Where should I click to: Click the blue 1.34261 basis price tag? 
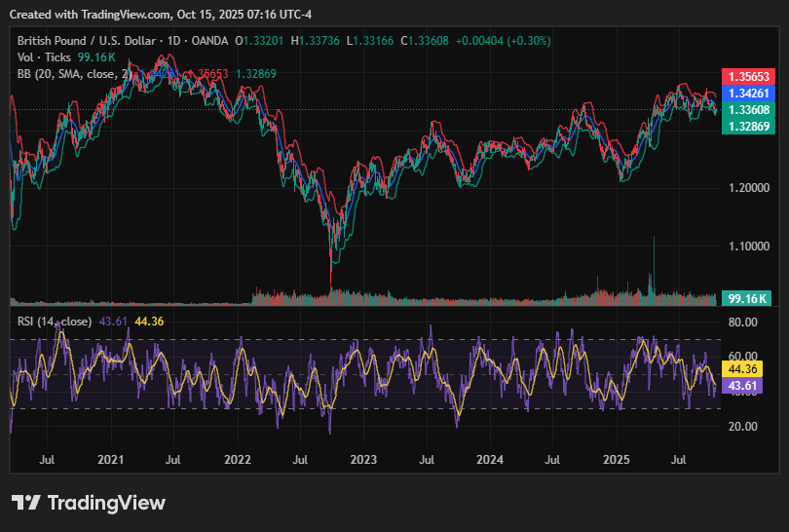(x=747, y=94)
